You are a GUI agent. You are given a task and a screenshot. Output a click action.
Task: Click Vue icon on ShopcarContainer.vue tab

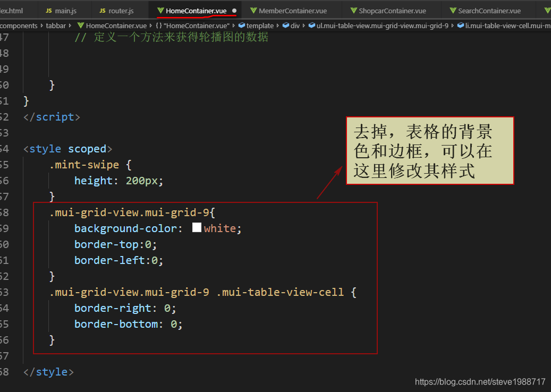point(353,11)
